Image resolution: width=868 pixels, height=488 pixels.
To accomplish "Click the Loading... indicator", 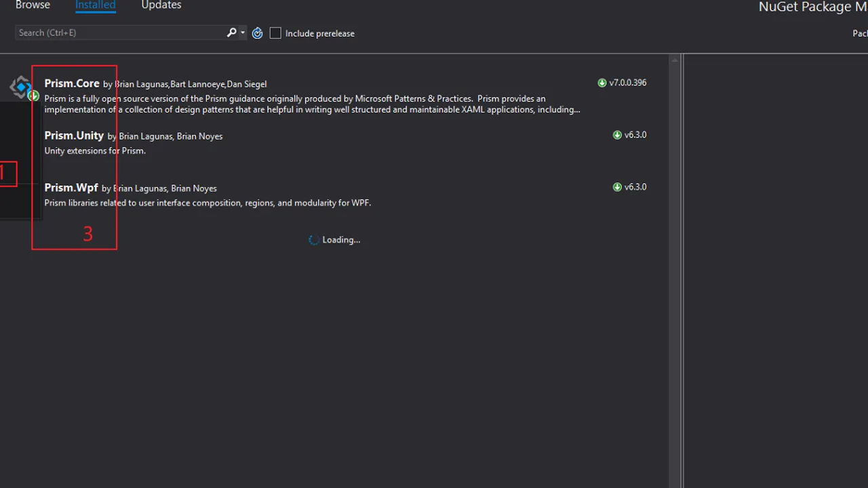I will click(334, 240).
